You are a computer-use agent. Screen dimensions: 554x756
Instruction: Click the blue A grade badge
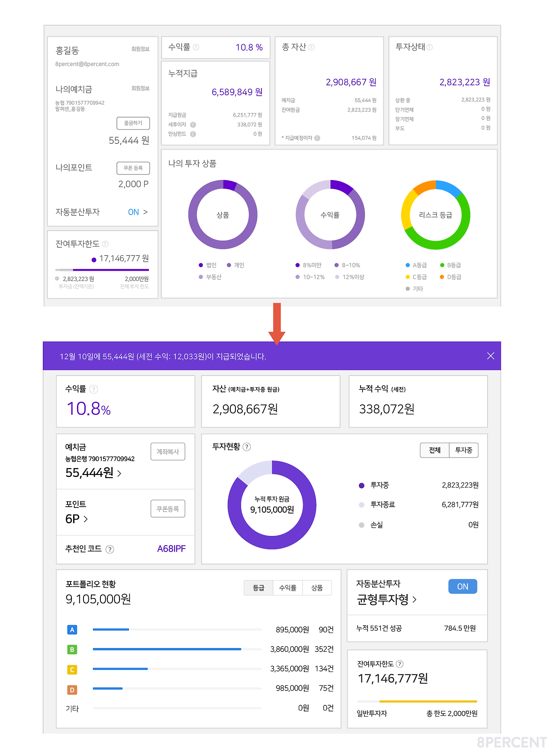[72, 630]
